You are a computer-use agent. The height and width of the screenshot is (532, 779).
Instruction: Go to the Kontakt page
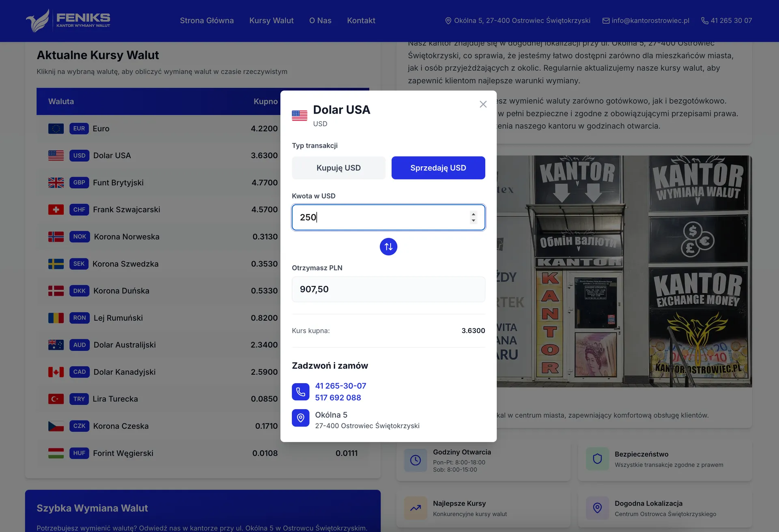361,21
